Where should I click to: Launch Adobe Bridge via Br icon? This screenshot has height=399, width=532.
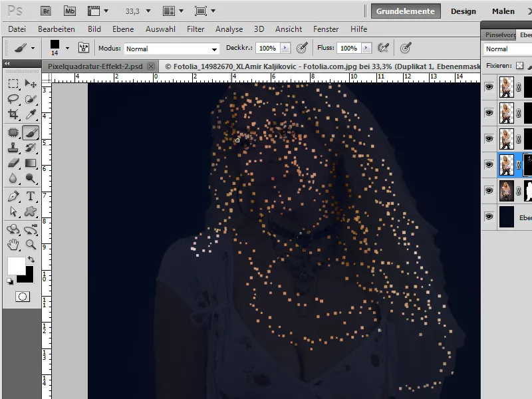(x=46, y=11)
